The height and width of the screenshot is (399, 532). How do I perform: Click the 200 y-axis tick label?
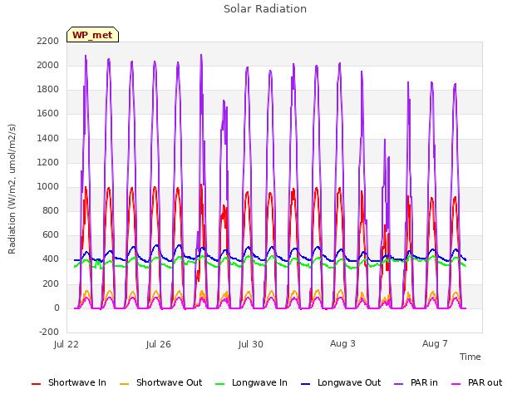51,283
